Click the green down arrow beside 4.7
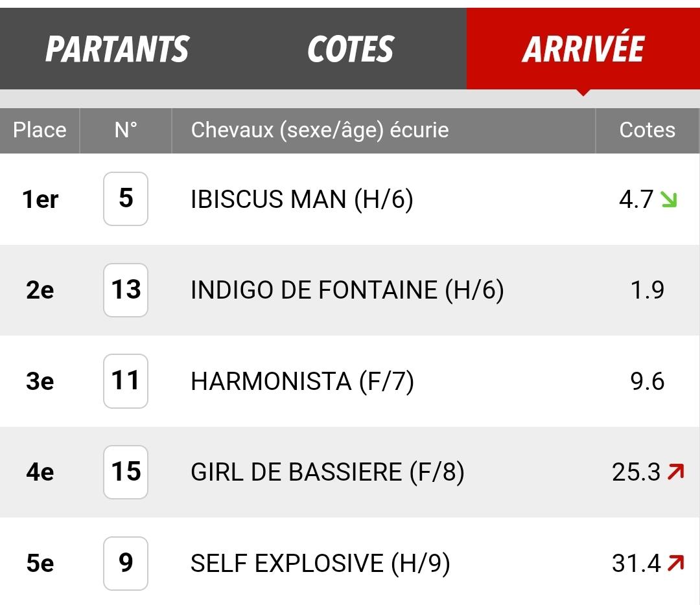The image size is (700, 605). click(x=669, y=200)
